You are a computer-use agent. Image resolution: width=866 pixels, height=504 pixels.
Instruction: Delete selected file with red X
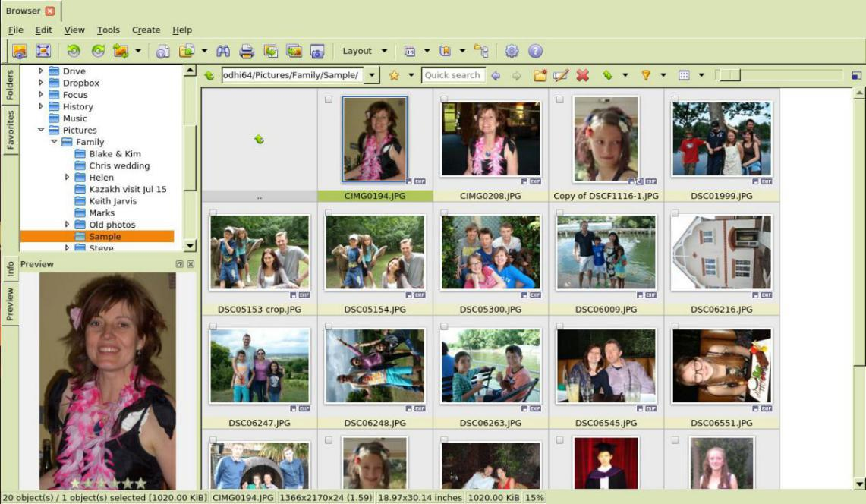(x=583, y=75)
